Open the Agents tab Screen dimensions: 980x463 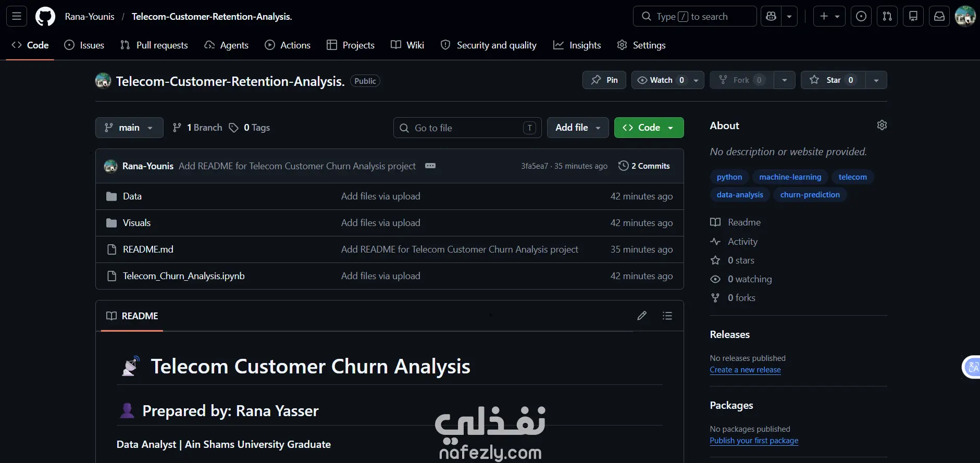click(x=226, y=45)
